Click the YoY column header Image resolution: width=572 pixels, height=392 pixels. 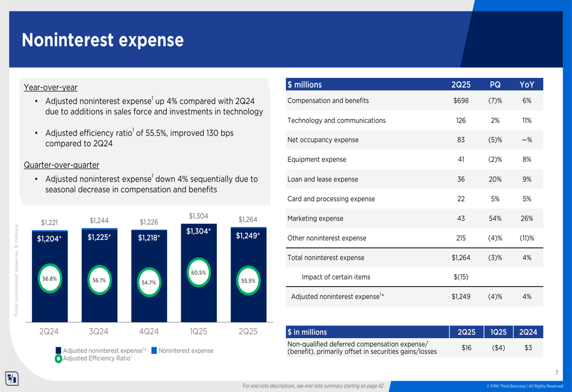[527, 85]
